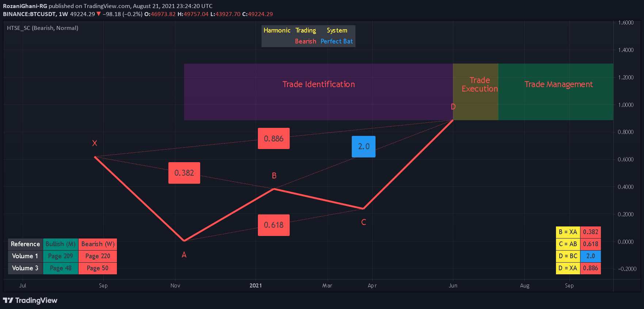Click the D = BC yellow cell
Viewport: 644px width, 309px height.
coord(568,256)
